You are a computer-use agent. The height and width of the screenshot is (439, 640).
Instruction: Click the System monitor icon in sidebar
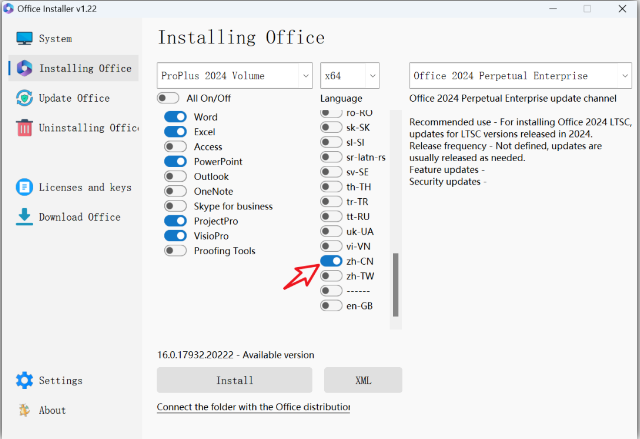(x=25, y=39)
